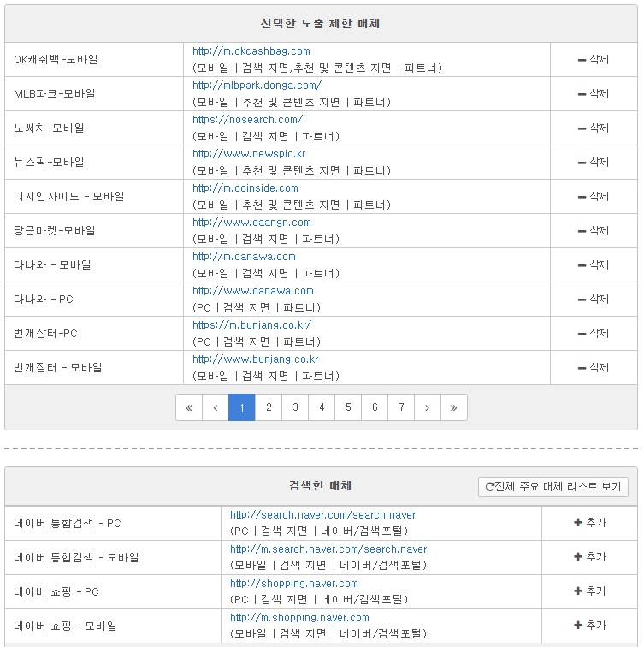Remove MLB파크-모바일 with its delete button
The image size is (644, 647).
(594, 94)
